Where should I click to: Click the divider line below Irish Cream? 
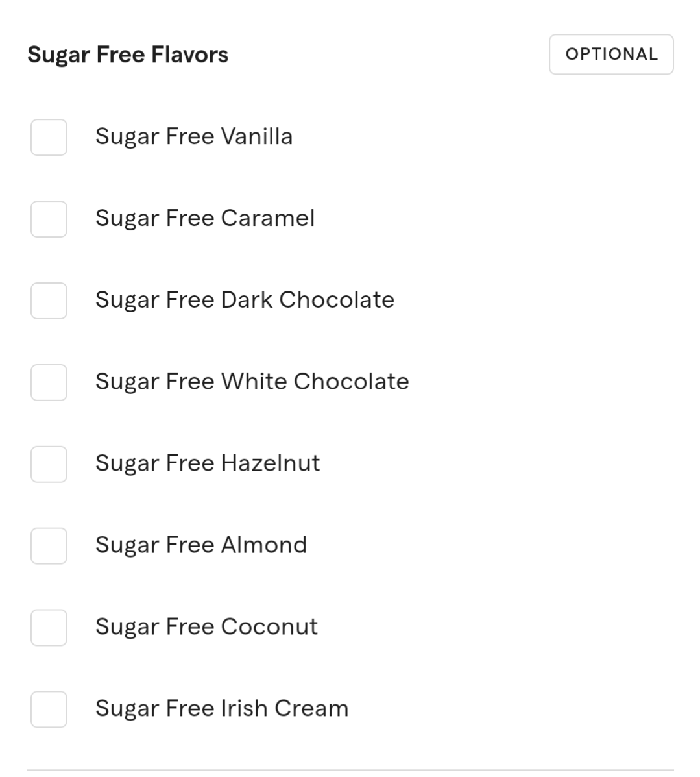[350, 771]
